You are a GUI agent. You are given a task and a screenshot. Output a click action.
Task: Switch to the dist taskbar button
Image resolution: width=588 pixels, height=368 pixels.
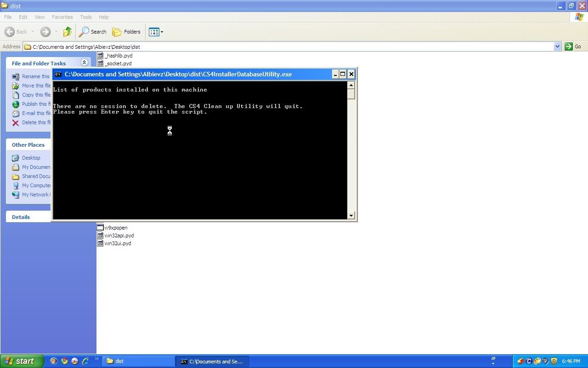point(138,361)
